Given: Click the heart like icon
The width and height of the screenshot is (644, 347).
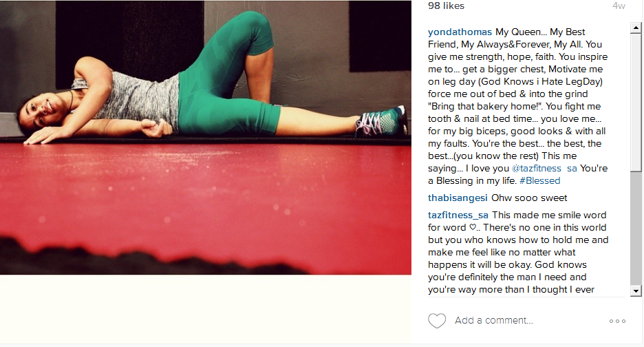Looking at the screenshot, I should point(437,321).
